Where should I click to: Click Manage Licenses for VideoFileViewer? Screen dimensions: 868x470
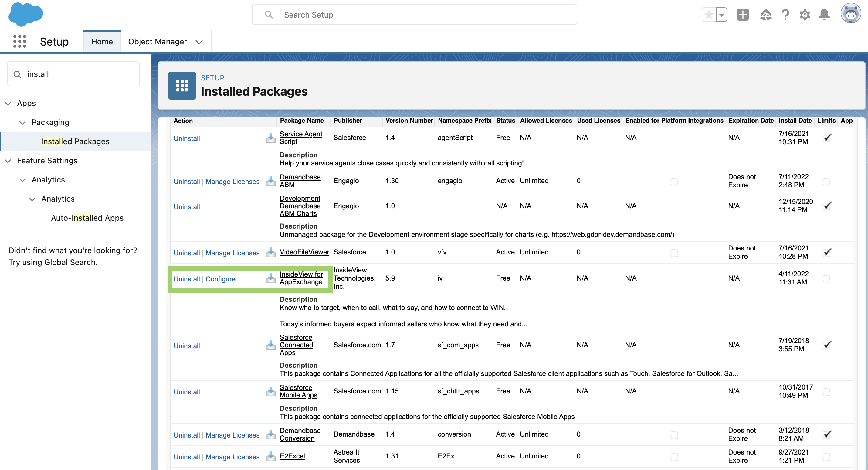[232, 253]
